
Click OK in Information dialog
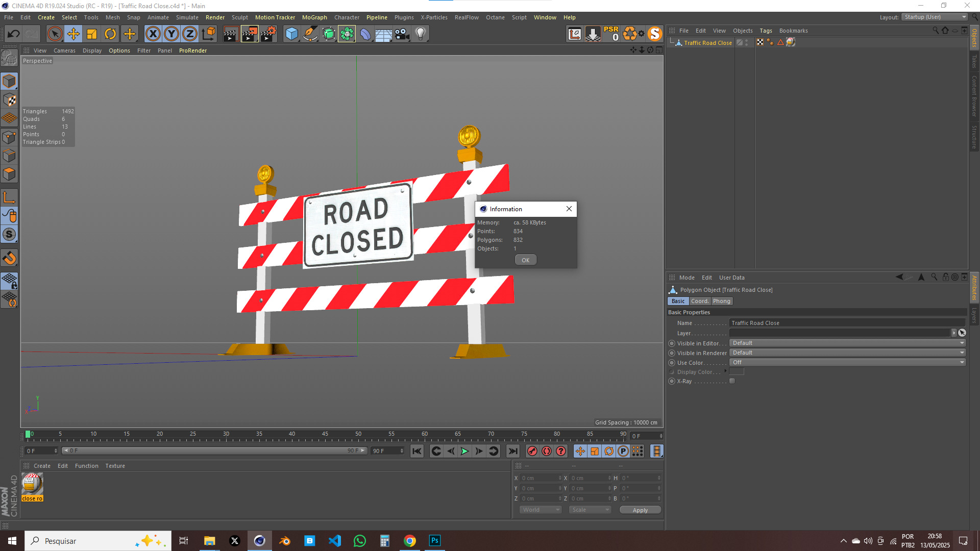[525, 260]
